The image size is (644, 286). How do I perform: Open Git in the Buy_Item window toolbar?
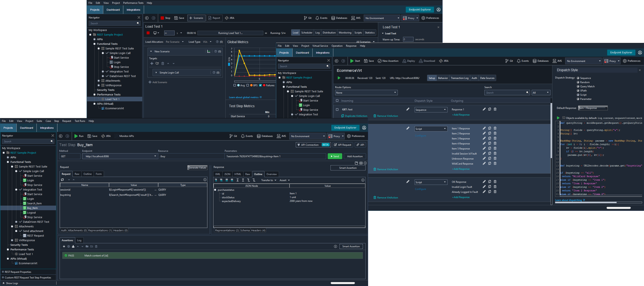(233, 136)
